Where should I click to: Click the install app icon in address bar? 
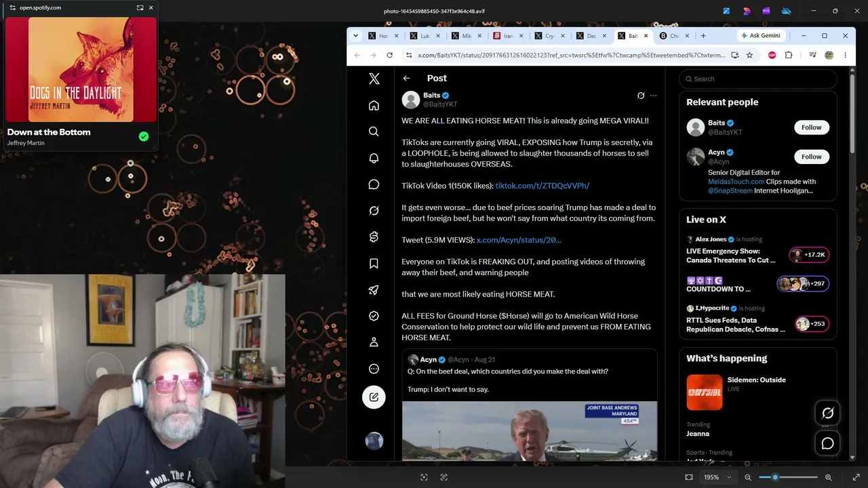pyautogui.click(x=734, y=55)
